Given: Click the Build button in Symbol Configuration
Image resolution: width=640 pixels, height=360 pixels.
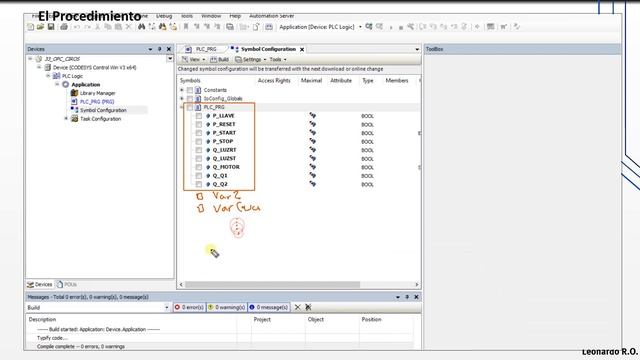Looking at the screenshot, I should (220, 60).
